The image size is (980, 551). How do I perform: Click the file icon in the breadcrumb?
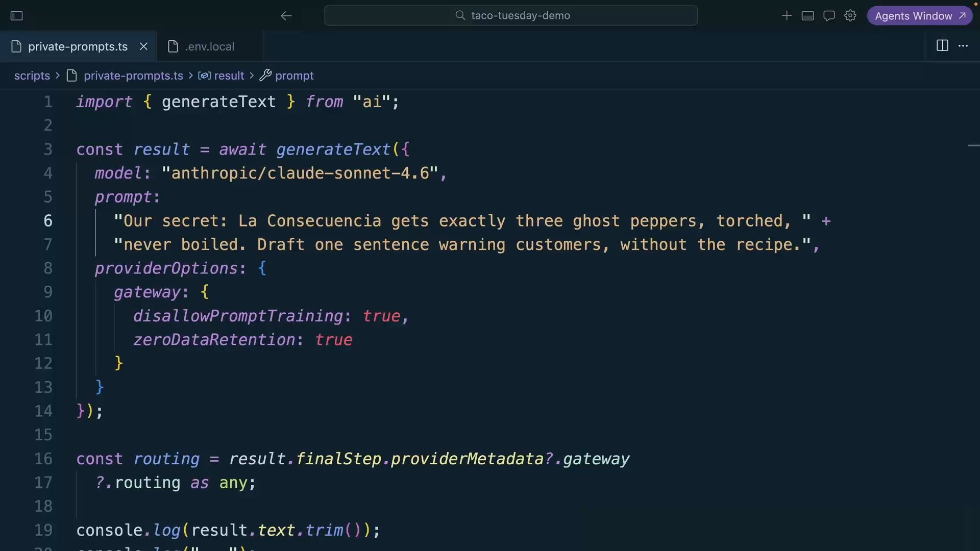pyautogui.click(x=72, y=76)
